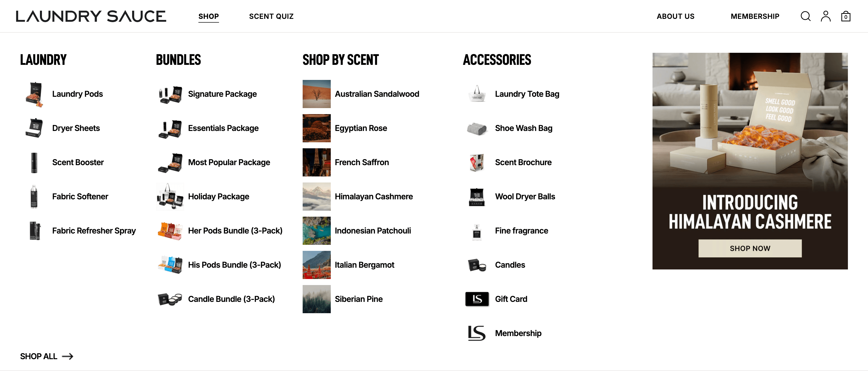Go to the Scent Quiz menu item
Screen dimensions: 868x371
click(x=271, y=16)
